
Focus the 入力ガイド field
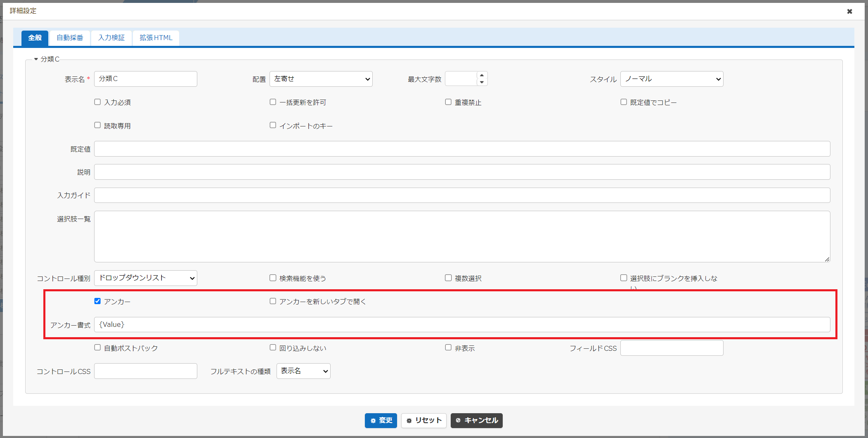[462, 195]
